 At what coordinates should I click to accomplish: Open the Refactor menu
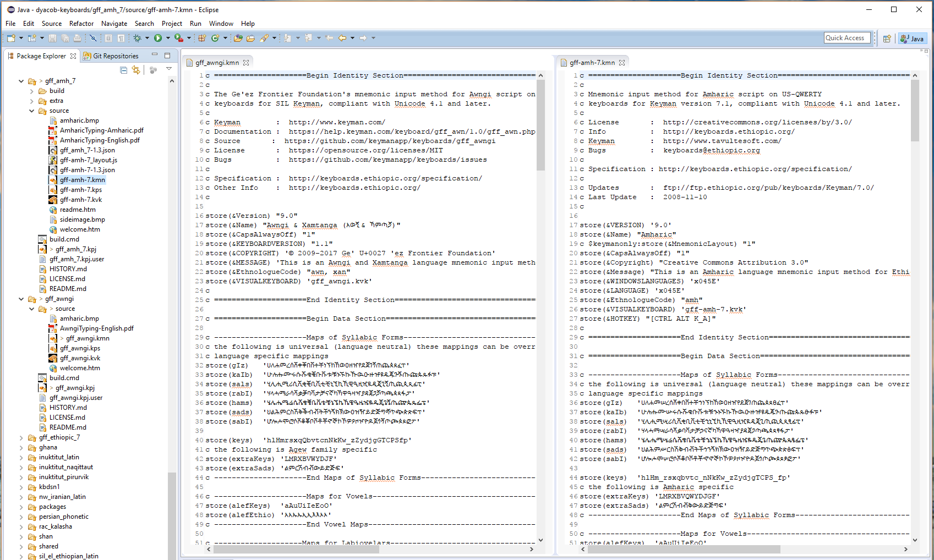point(81,24)
